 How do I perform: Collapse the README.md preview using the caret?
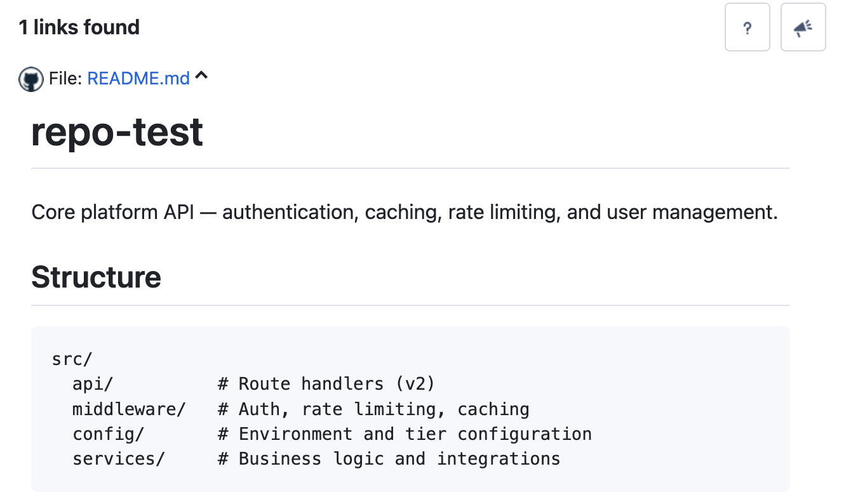click(x=201, y=76)
